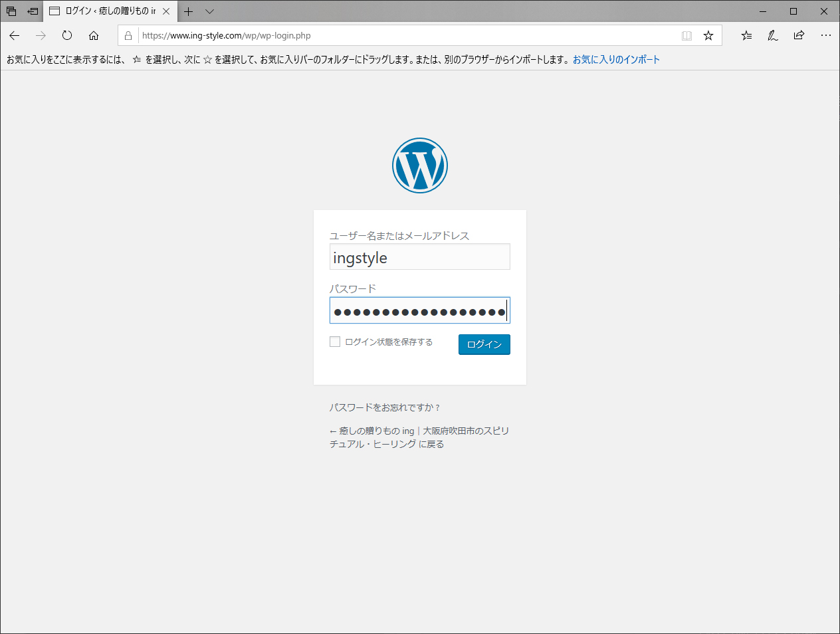Minimize the browser window
The width and height of the screenshot is (840, 634).
coord(763,11)
